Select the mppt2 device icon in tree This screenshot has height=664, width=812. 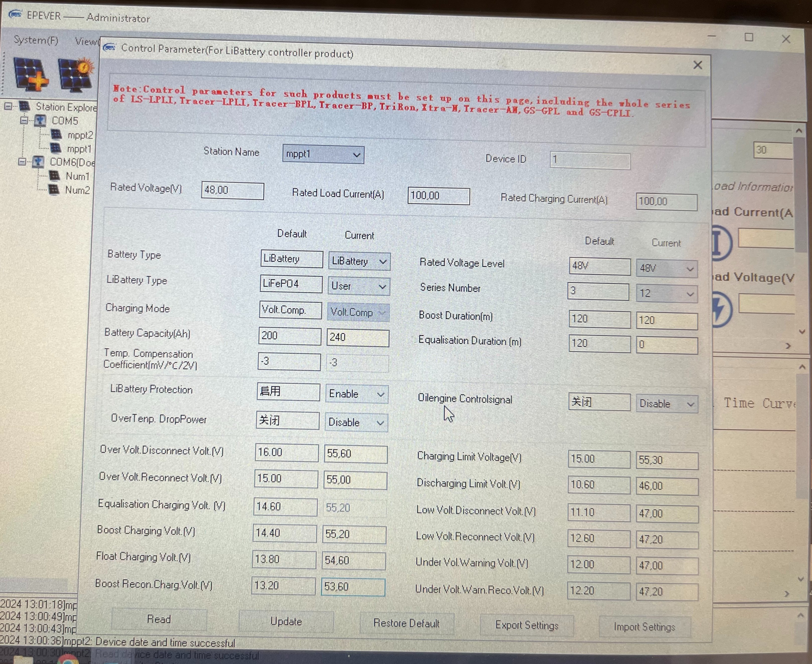pos(56,135)
